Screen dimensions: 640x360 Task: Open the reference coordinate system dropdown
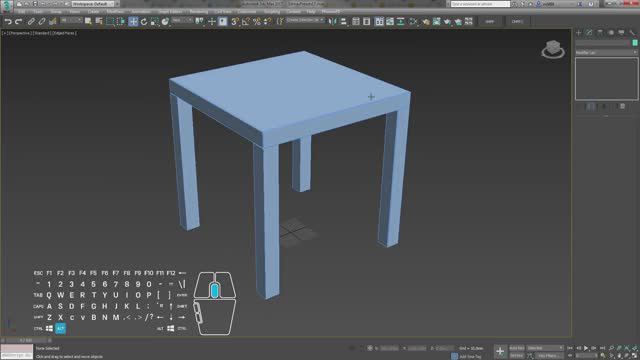pyautogui.click(x=182, y=20)
